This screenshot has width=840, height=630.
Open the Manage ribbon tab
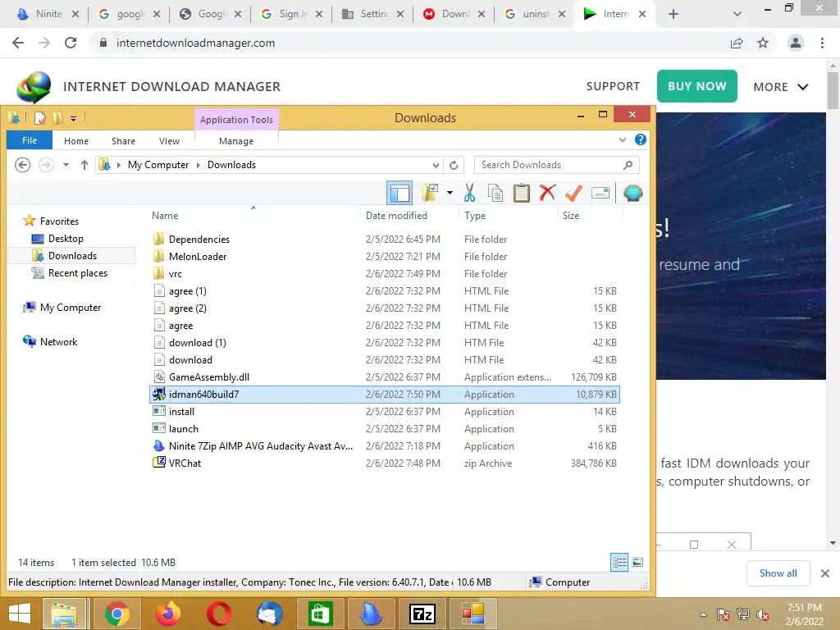(x=236, y=141)
